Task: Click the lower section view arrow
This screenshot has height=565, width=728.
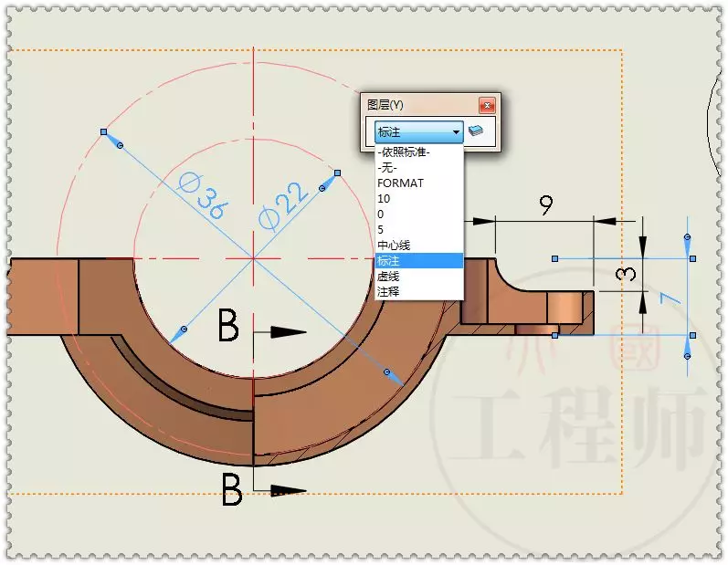Action: 289,490
